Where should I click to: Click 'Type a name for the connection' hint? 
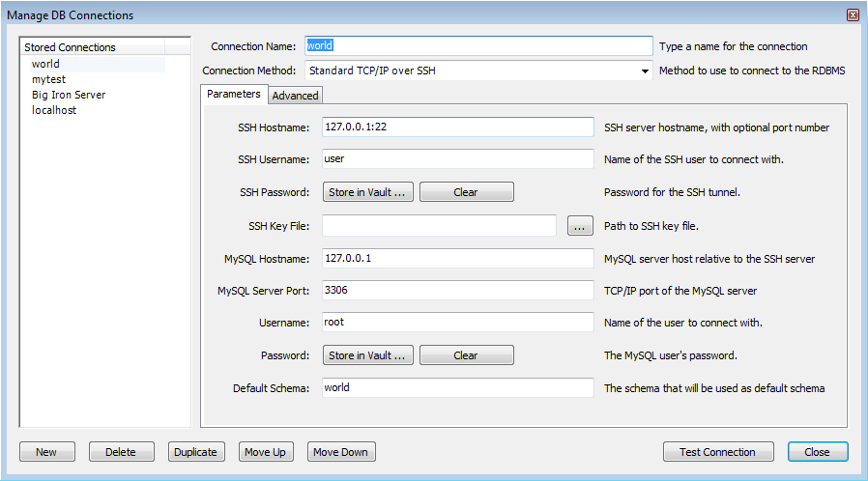pos(733,46)
